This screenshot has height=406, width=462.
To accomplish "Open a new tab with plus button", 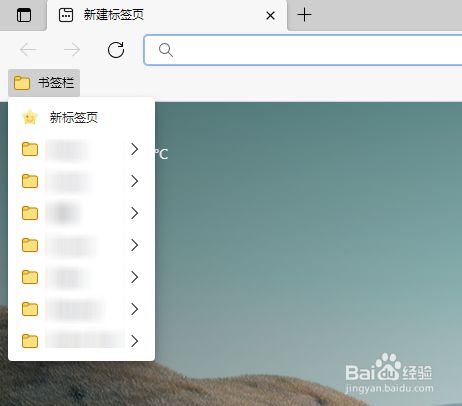I will click(304, 15).
